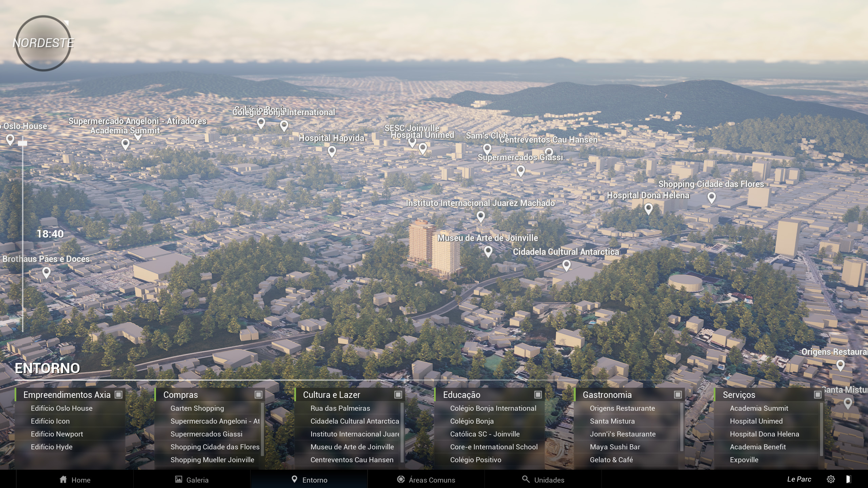Image resolution: width=868 pixels, height=488 pixels.
Task: Toggle the Cultura e Lazer category checkbox
Action: coord(398,394)
